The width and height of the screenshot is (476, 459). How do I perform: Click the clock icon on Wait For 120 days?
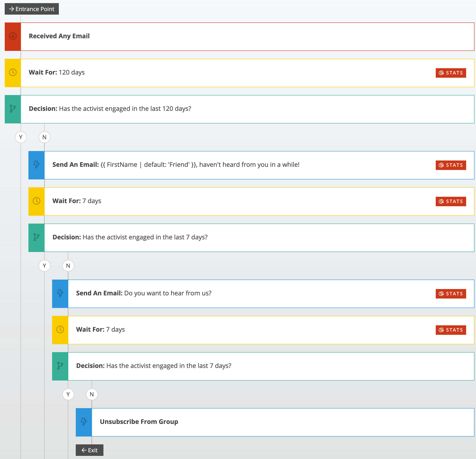pyautogui.click(x=13, y=72)
